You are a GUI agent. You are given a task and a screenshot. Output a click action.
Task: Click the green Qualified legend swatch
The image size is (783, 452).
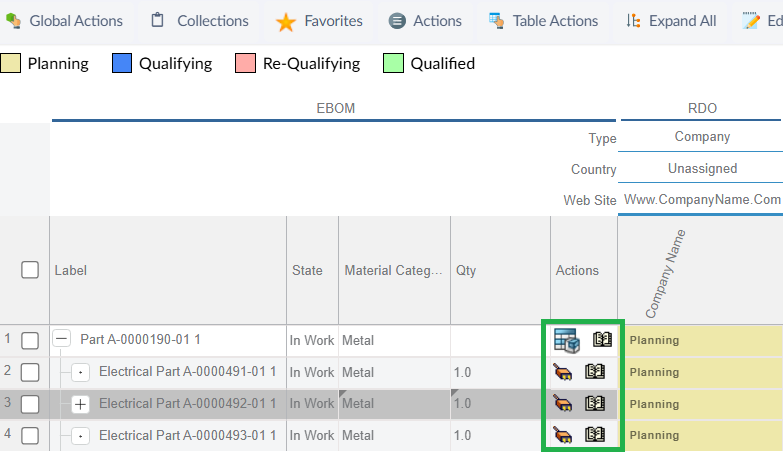(393, 64)
